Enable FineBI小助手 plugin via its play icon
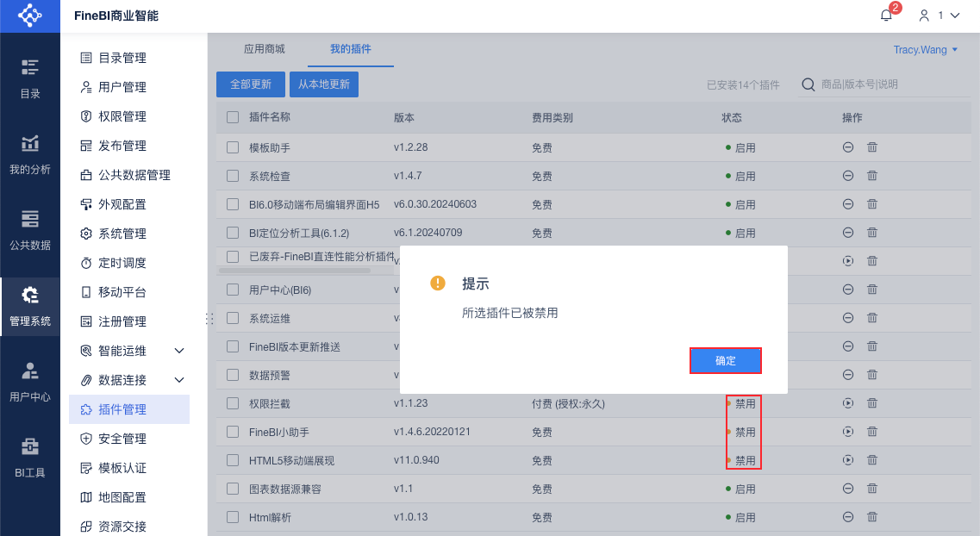The height and width of the screenshot is (536, 980). pos(848,432)
